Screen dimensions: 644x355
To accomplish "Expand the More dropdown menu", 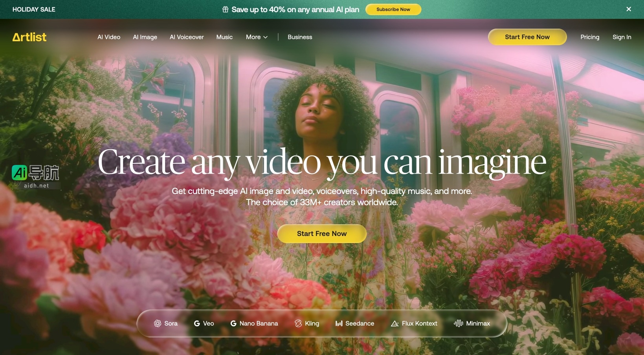I will [257, 37].
